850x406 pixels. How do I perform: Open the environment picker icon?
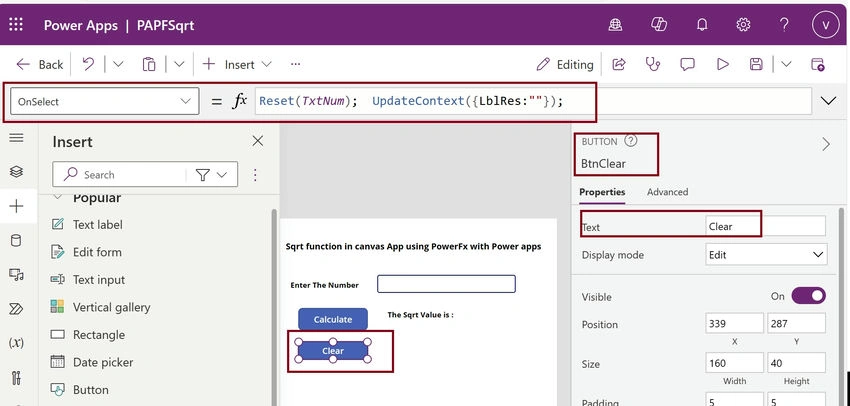tap(615, 25)
